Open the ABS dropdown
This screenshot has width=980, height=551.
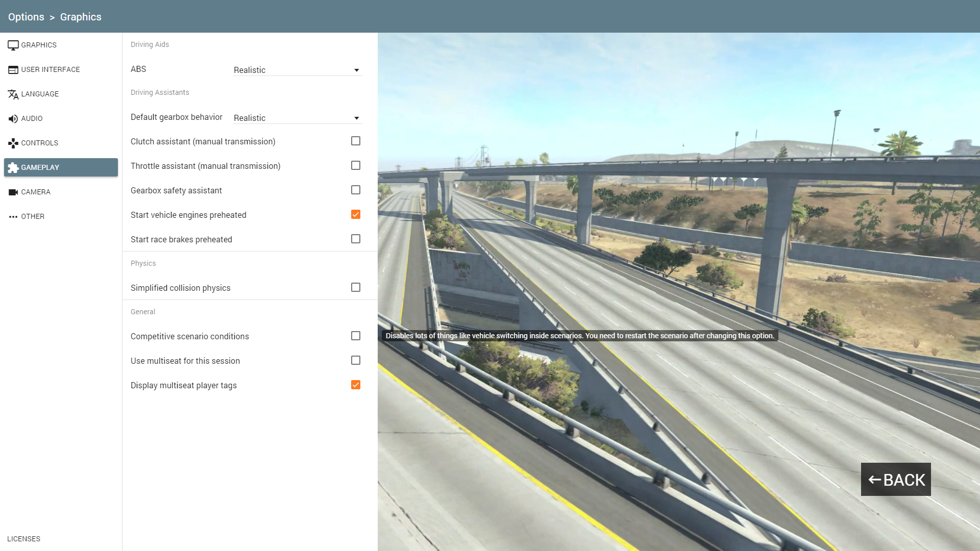(297, 70)
